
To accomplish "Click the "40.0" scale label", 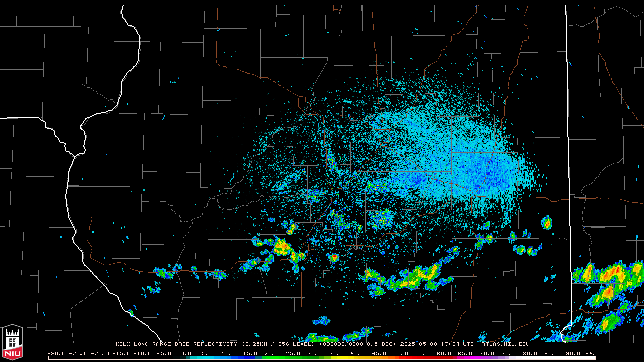I will tap(358, 354).
